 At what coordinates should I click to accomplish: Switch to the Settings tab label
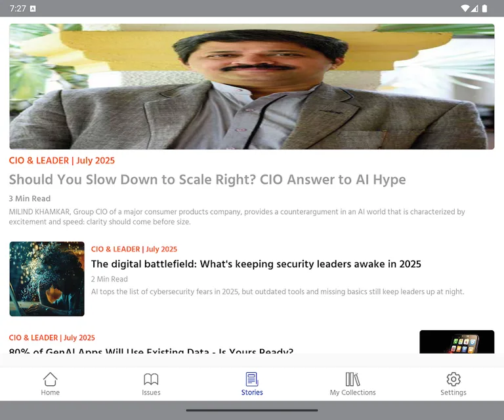tap(453, 392)
